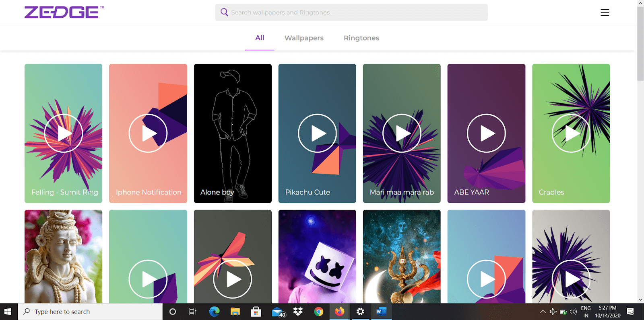The image size is (644, 320).
Task: Switch to Microsoft Word on the taskbar
Action: click(381, 312)
